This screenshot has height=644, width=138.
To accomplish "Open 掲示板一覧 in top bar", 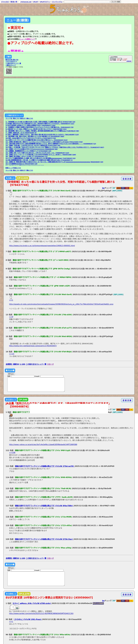I will tap(14, 2).
